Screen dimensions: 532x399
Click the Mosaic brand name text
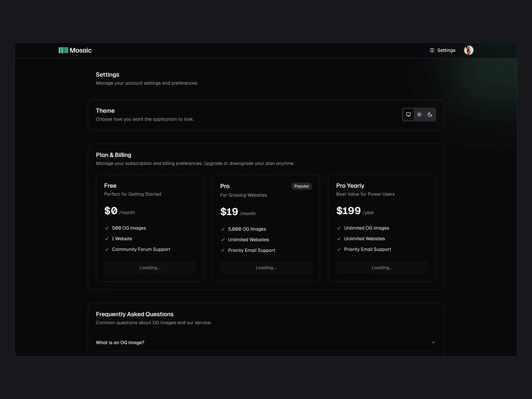(x=80, y=50)
